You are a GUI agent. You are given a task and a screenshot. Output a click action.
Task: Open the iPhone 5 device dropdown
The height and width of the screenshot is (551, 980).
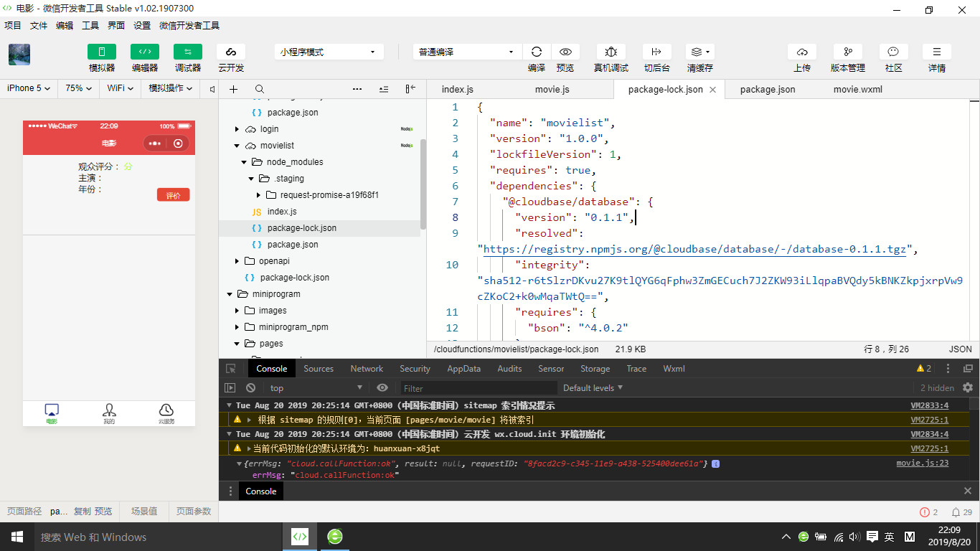point(29,88)
